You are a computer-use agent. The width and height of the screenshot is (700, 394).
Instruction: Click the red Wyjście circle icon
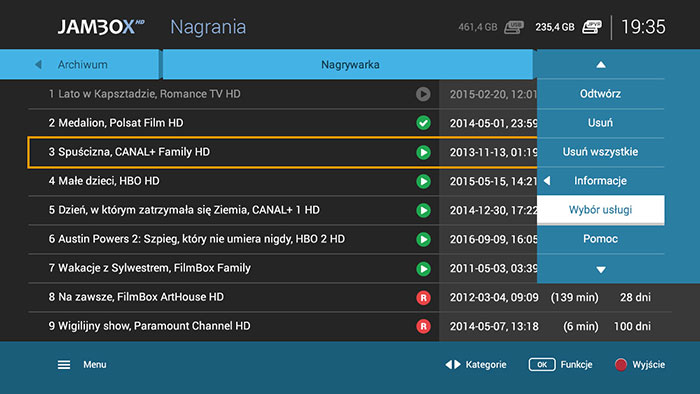coord(621,365)
